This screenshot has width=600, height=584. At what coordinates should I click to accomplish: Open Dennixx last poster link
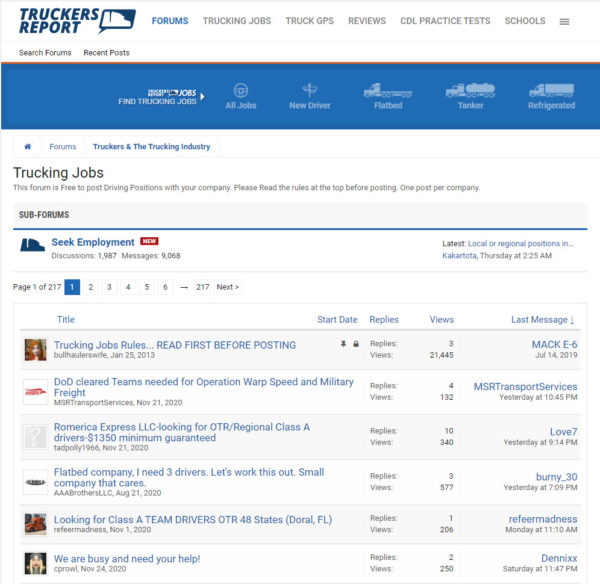tap(559, 558)
